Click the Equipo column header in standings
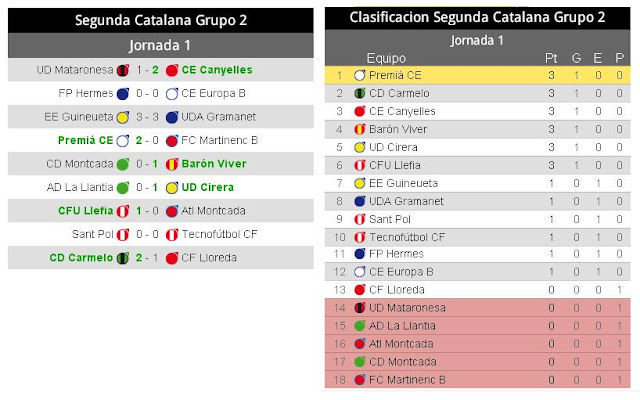The image size is (640, 400). point(386,57)
